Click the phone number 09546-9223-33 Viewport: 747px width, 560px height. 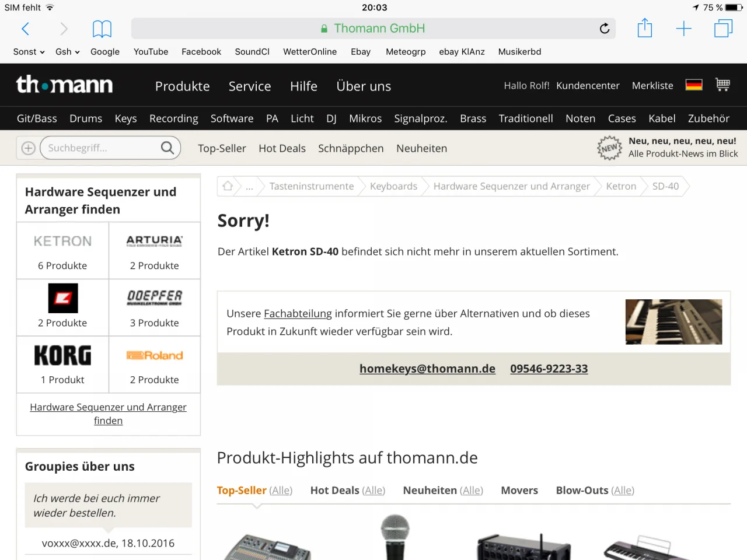click(549, 369)
